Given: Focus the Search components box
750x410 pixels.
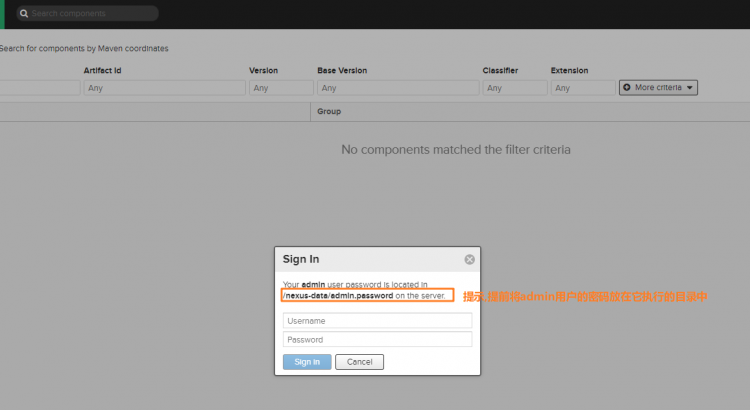Looking at the screenshot, I should [90, 14].
